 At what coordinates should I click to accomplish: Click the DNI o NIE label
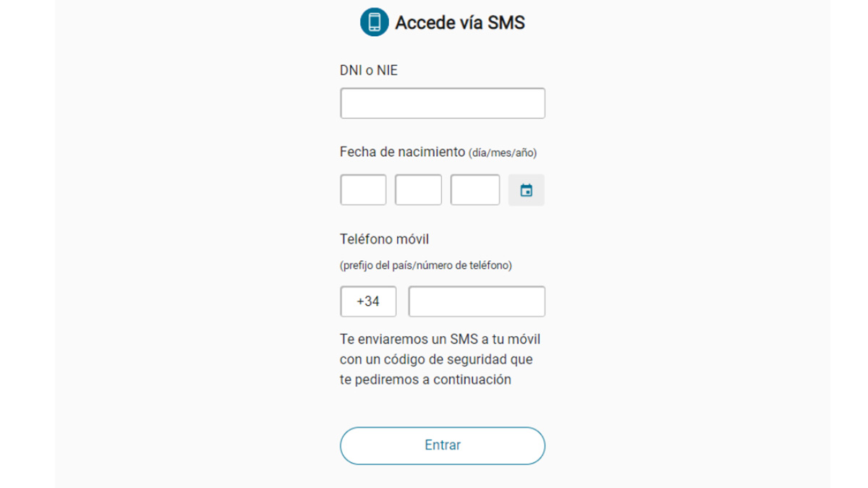369,71
